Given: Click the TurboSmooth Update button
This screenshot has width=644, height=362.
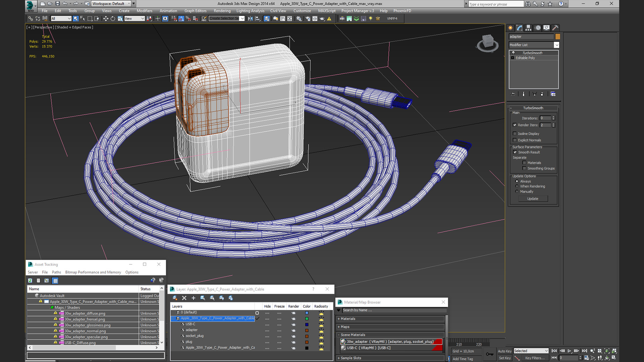Looking at the screenshot, I should 533,199.
